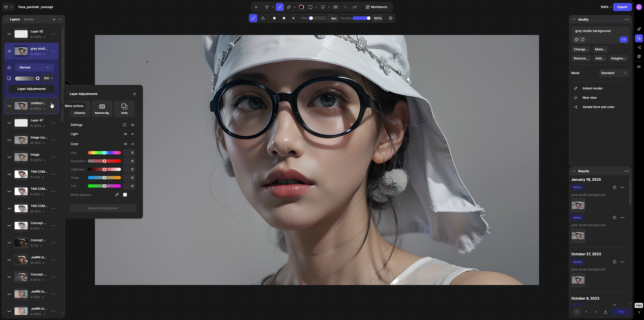Open the eraser tool options arrow
The width and height of the screenshot is (644, 320).
294,7
